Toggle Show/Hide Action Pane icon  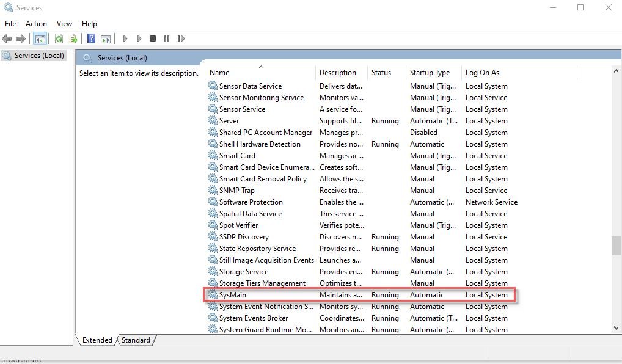[x=106, y=38]
